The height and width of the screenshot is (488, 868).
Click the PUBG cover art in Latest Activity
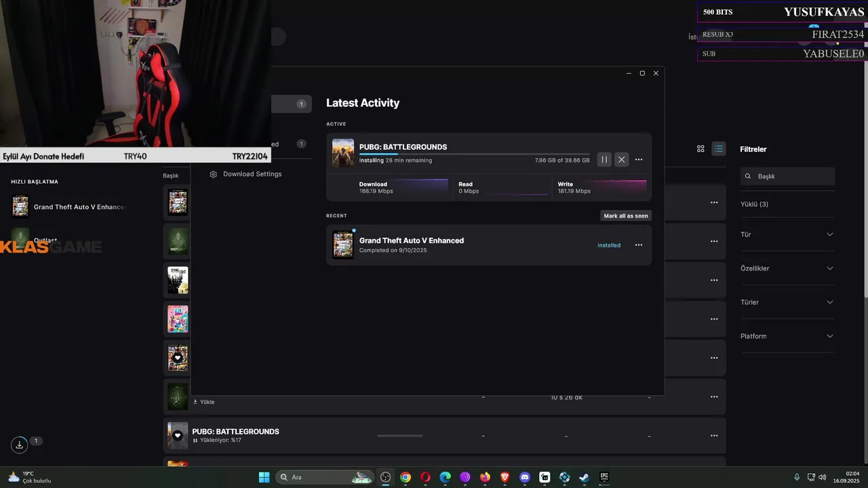[343, 153]
